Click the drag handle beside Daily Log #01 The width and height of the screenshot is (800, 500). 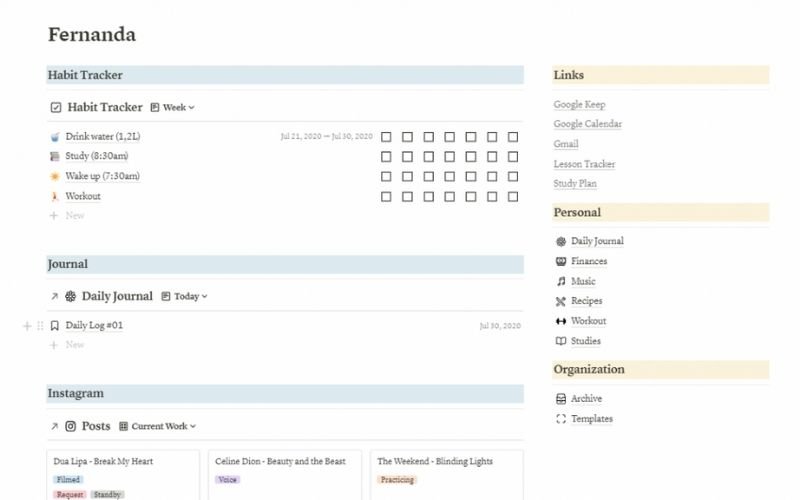point(40,326)
